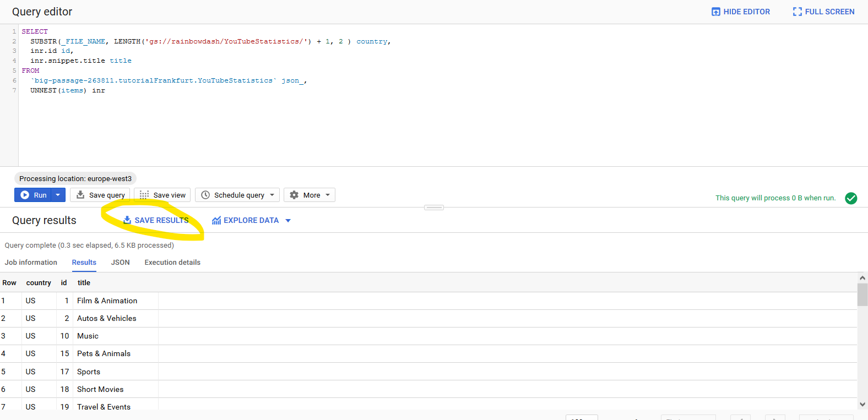The height and width of the screenshot is (420, 868).
Task: Click the results table vertical scrollbar thumb
Action: click(862, 294)
